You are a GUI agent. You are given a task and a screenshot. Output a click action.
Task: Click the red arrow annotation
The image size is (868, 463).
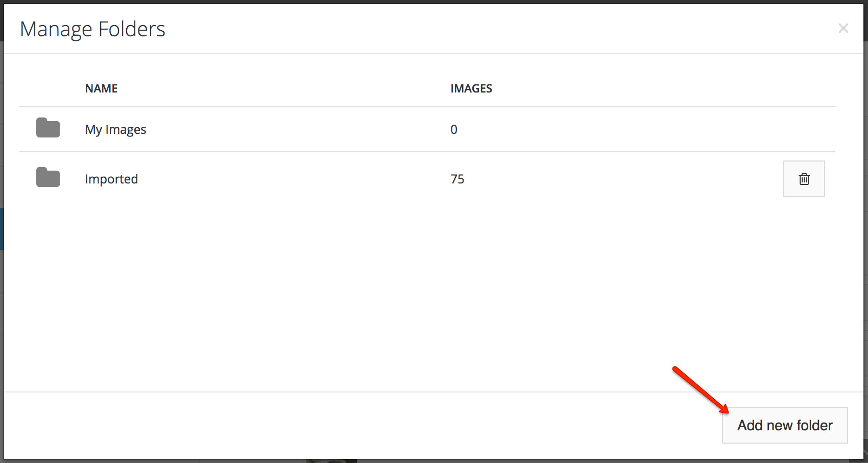[x=700, y=389]
